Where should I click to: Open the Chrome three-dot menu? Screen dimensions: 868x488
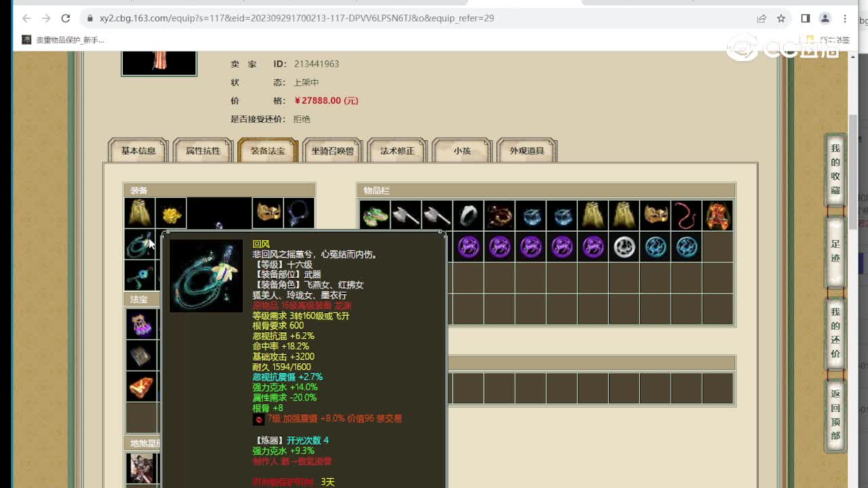845,18
